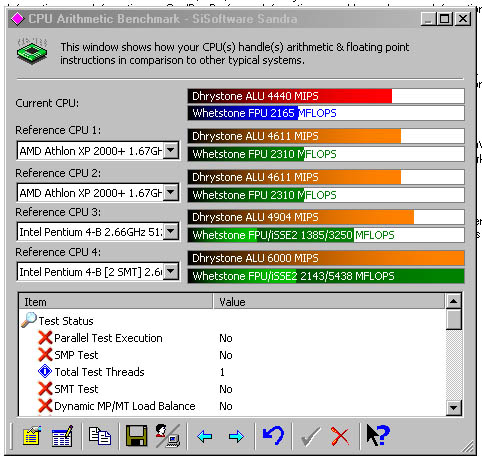This screenshot has height=465, width=482.
Task: Click the green CPU chip icon
Action: 32,51
